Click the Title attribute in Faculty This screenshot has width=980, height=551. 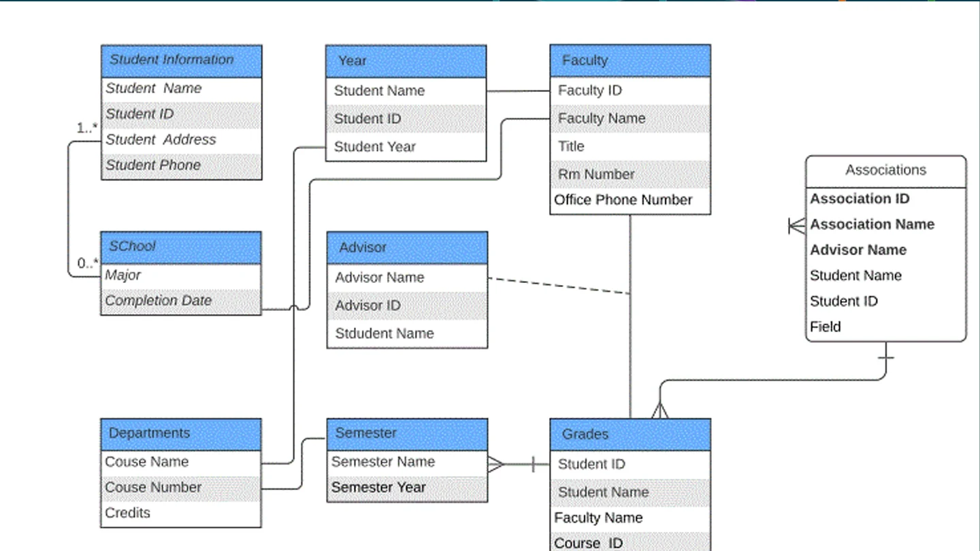[x=630, y=146]
